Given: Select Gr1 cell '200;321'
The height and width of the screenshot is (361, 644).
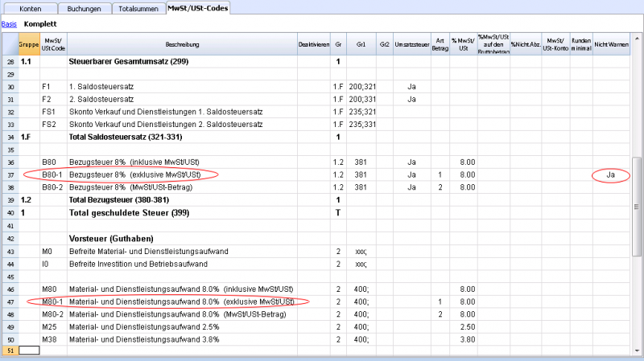Looking at the screenshot, I should 361,87.
